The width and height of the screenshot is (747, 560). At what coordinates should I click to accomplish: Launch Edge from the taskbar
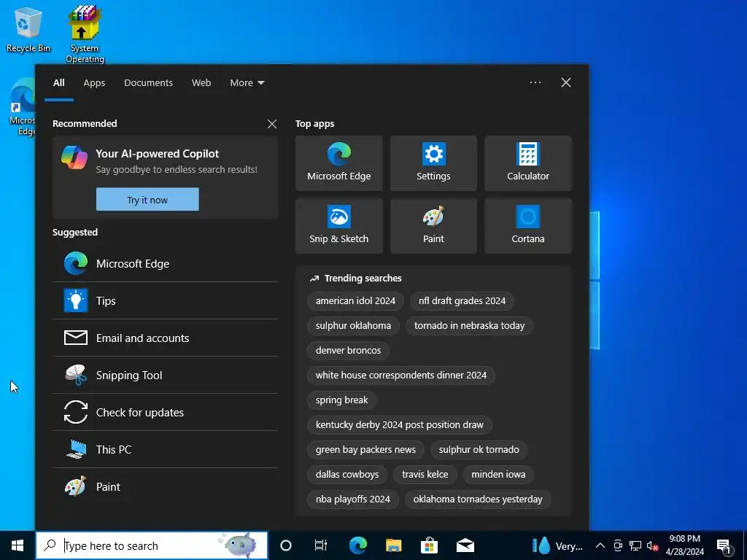click(357, 545)
